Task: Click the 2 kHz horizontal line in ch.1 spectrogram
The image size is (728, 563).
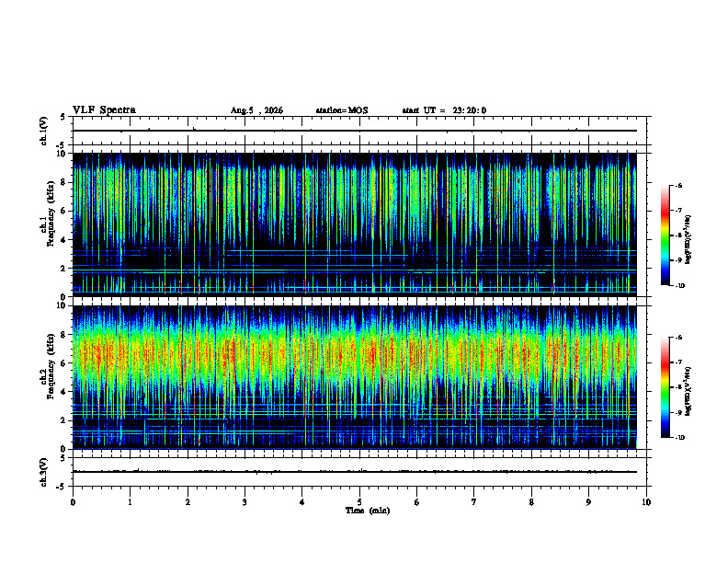Action: 354,270
